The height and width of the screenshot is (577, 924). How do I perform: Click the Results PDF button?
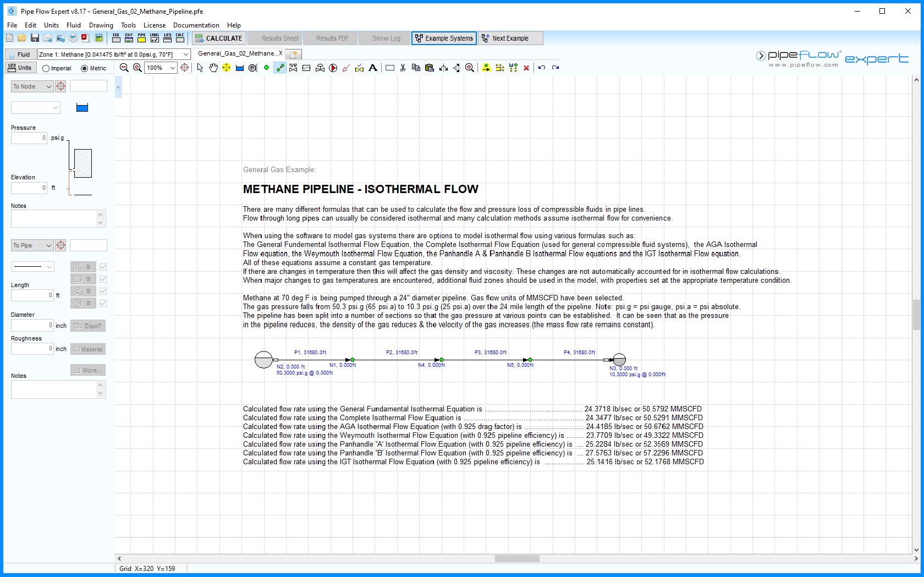point(332,38)
